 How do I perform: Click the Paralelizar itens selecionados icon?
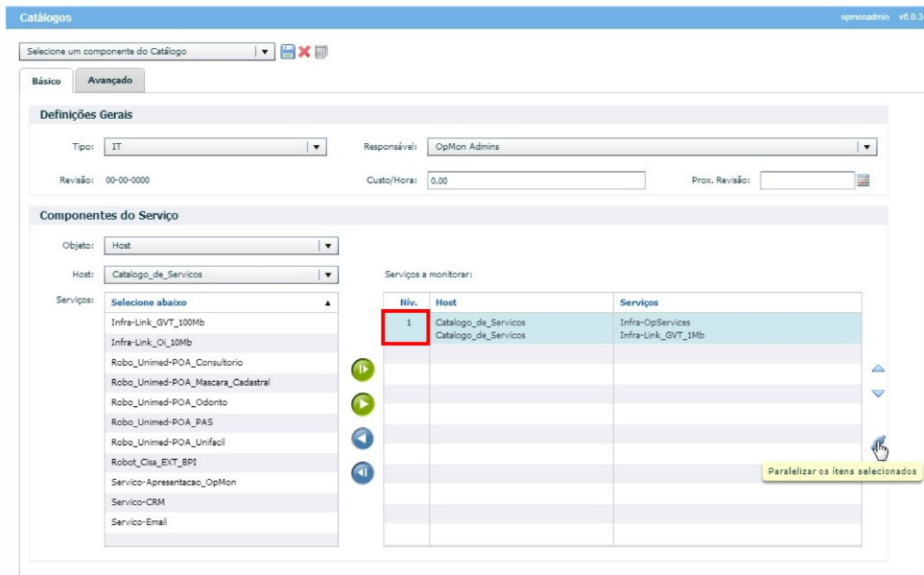(877, 443)
